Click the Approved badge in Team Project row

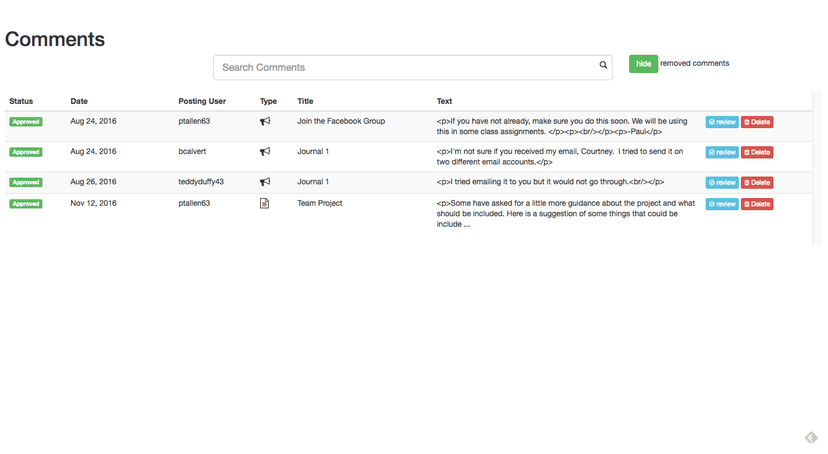pos(26,204)
